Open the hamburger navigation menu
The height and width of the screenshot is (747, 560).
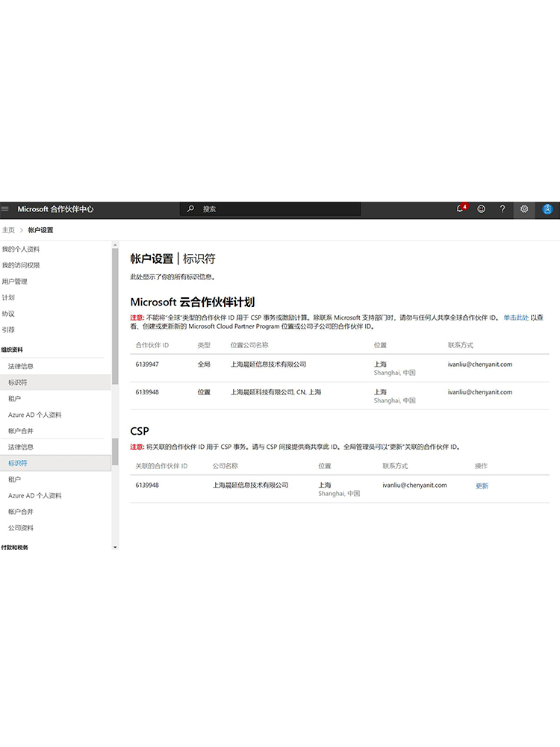point(5,209)
